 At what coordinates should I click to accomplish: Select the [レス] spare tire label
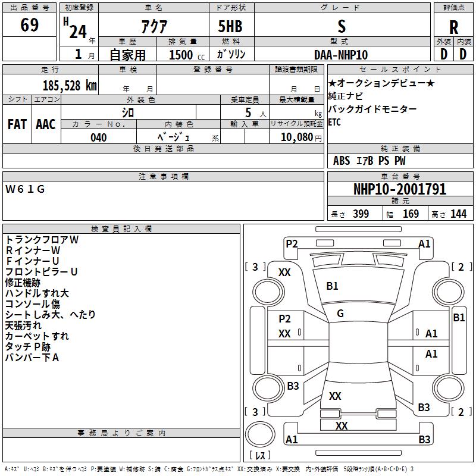260,455
